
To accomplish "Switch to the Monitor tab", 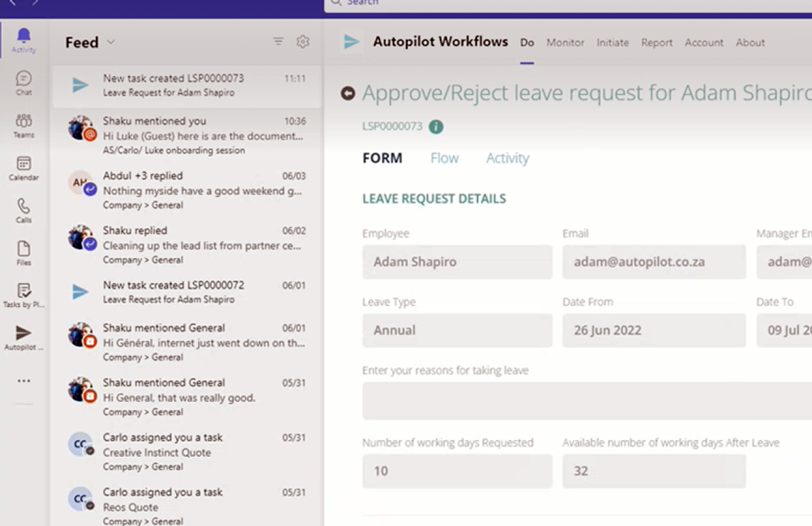I will [x=565, y=43].
